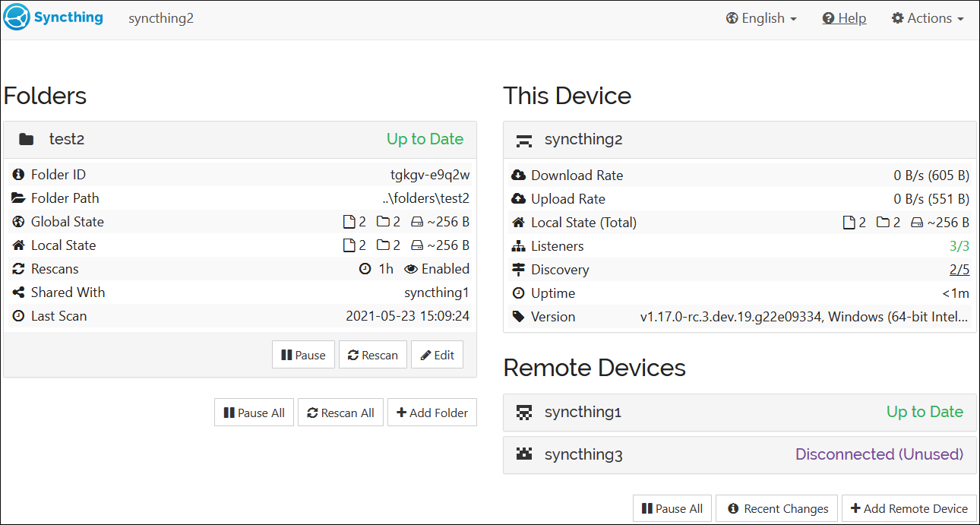Click the Add Folder button

coord(432,413)
